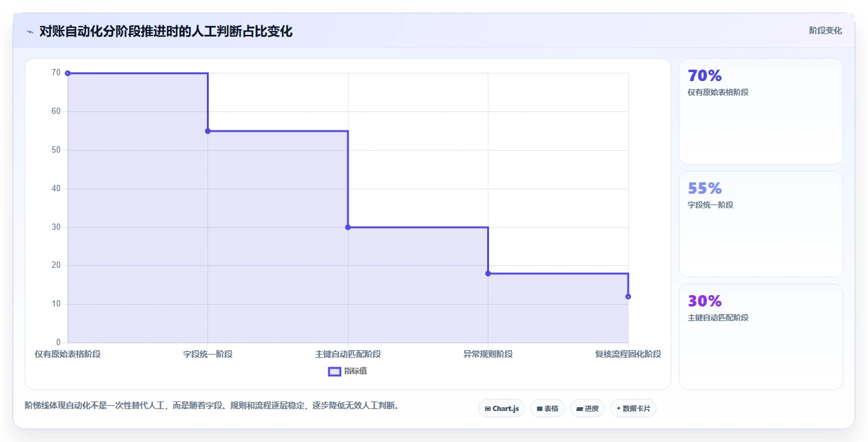Select the 进度 tag pill

pyautogui.click(x=587, y=408)
